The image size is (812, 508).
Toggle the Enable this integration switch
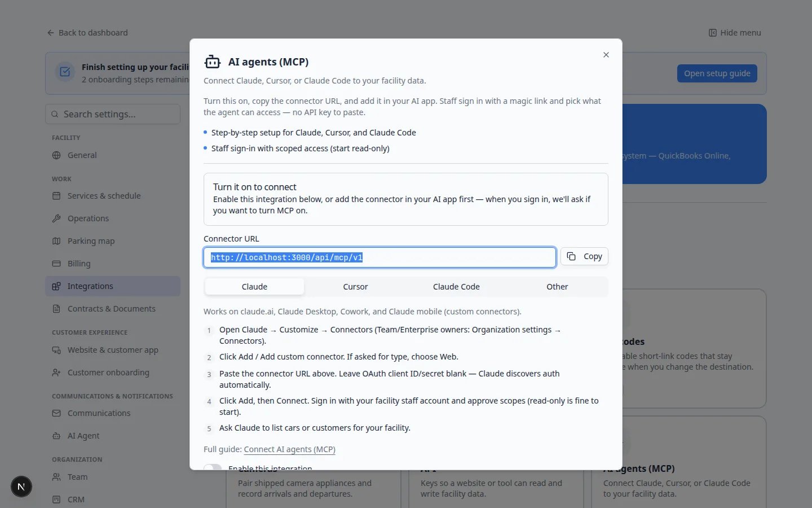(x=213, y=467)
